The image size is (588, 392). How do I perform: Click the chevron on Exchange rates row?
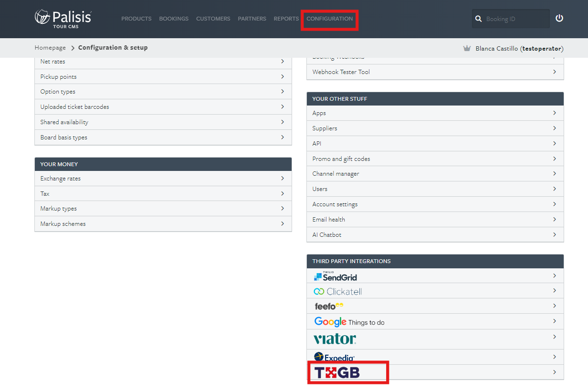(283, 178)
